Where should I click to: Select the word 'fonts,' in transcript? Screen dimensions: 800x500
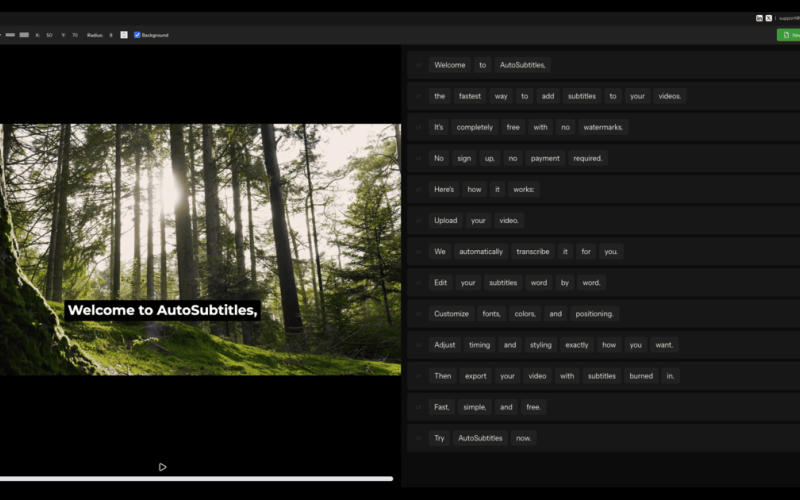491,314
